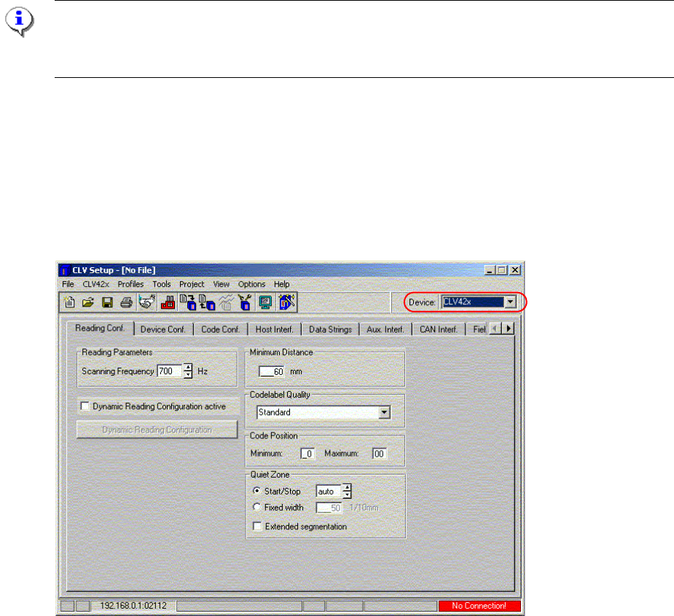Click the Code Position Minimum field
This screenshot has height=616, width=674.
click(307, 454)
